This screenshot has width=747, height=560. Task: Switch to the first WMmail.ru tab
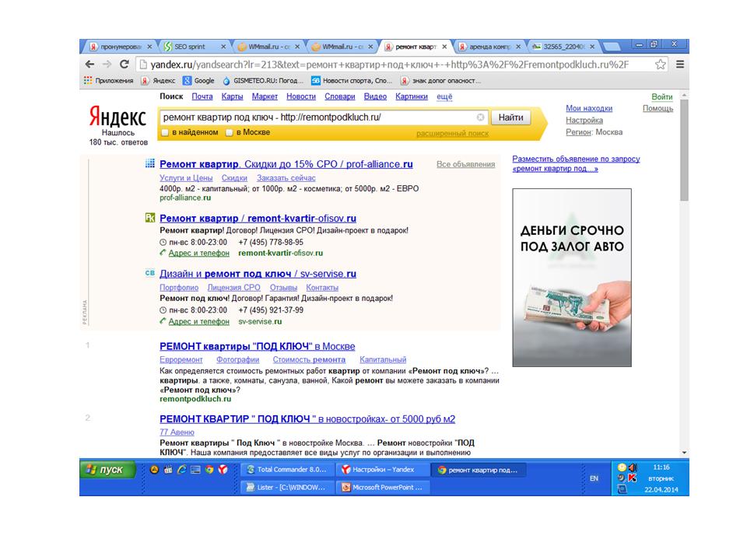(268, 47)
